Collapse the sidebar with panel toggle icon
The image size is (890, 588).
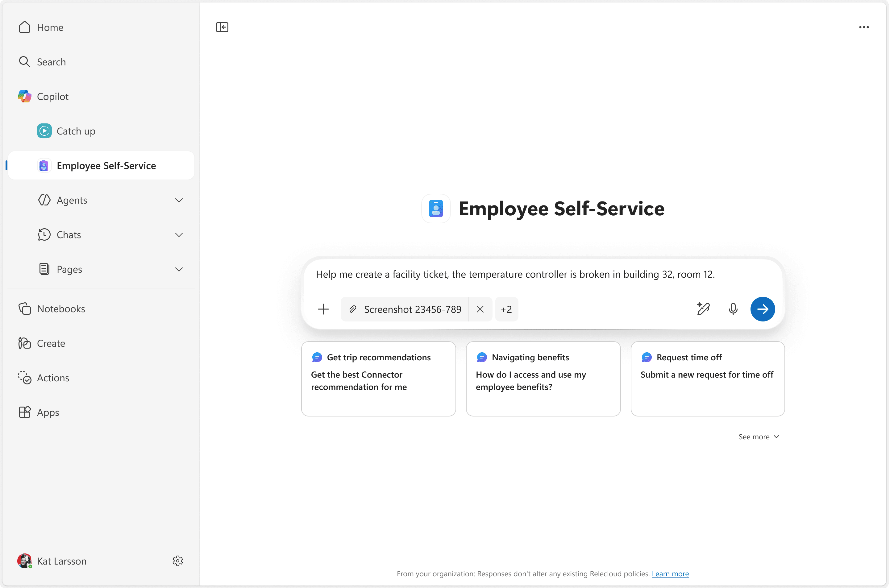coord(222,27)
